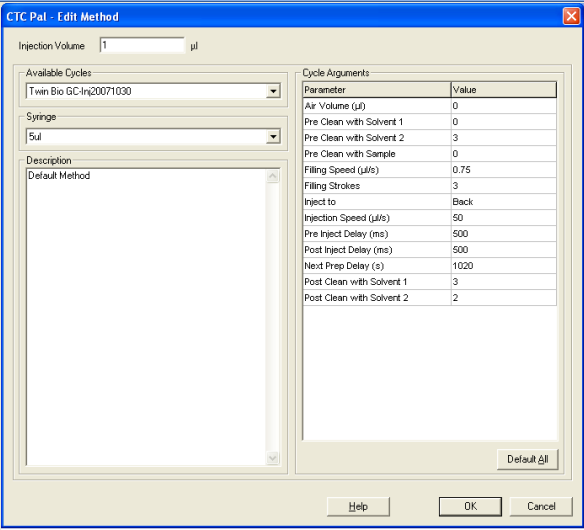Open the Available Cycles dropdown arrow

[x=273, y=91]
